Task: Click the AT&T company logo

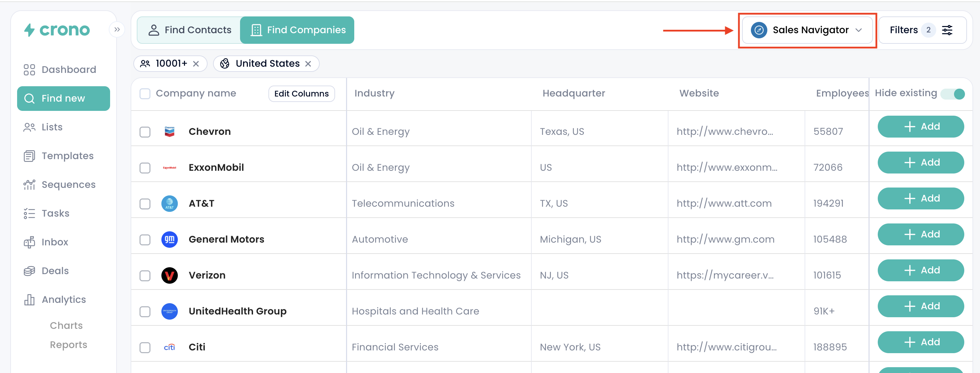Action: (x=170, y=204)
